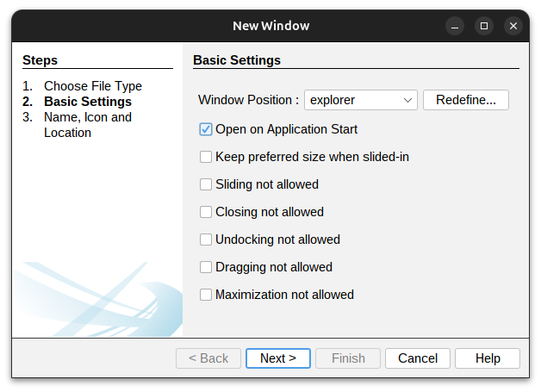
Task: Click the Redefine... button
Action: pos(465,100)
